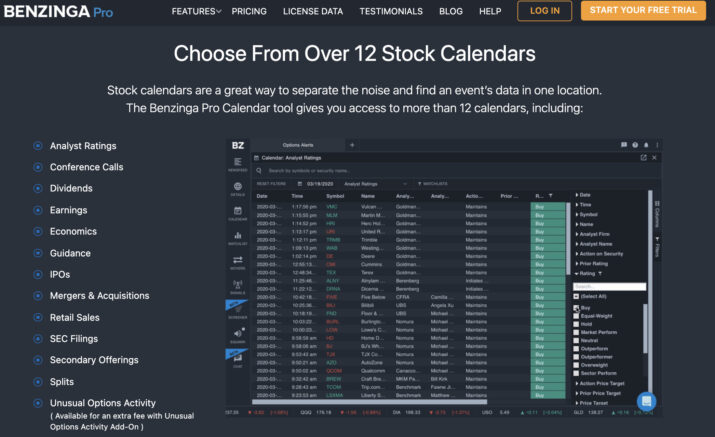Expand the Action Price Target filter group
This screenshot has width=715, height=437.
600,384
